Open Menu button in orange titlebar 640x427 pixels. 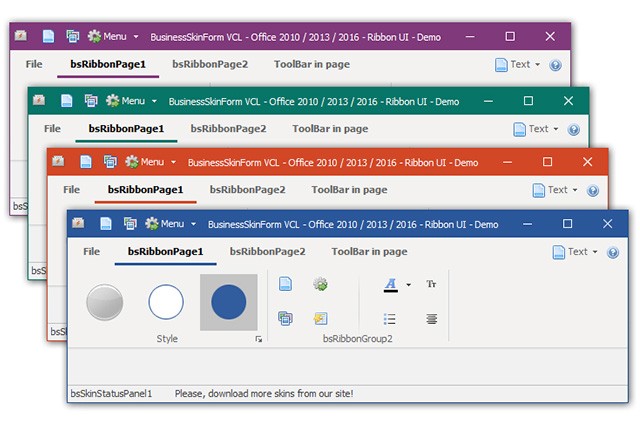(x=144, y=162)
